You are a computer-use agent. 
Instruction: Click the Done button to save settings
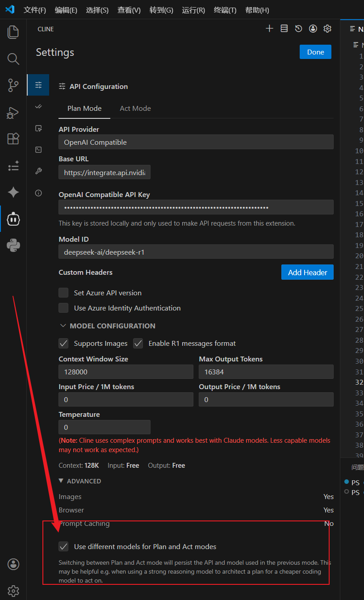coord(315,52)
